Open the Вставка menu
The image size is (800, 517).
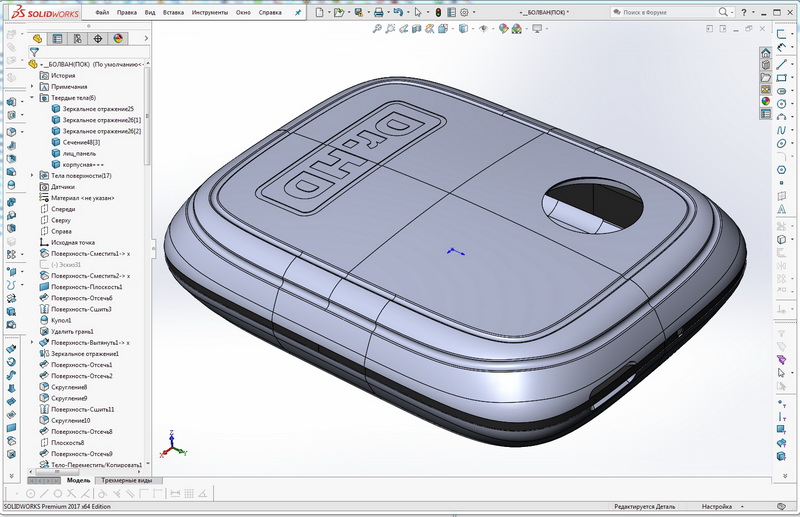pos(173,12)
